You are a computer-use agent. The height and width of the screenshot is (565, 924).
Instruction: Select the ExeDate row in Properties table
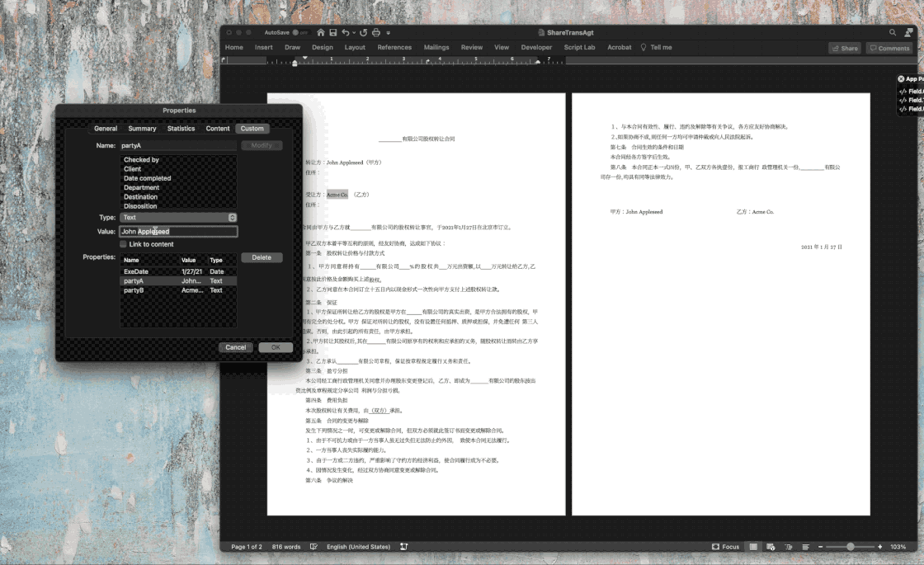[x=178, y=271]
